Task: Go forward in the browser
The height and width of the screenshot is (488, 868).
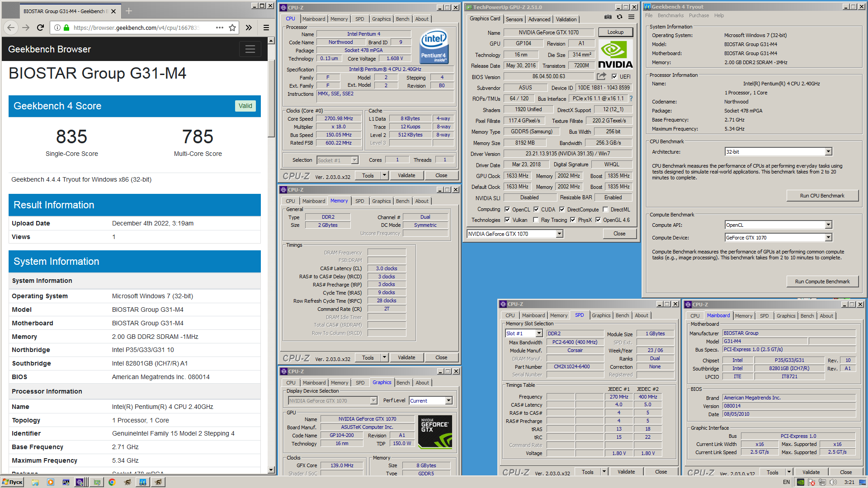Action: [x=26, y=28]
